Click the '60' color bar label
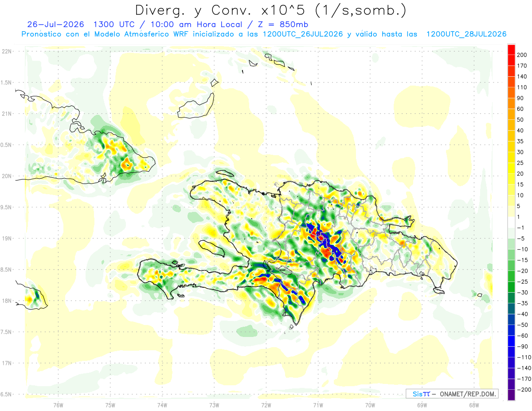The image size is (532, 411). pyautogui.click(x=521, y=109)
